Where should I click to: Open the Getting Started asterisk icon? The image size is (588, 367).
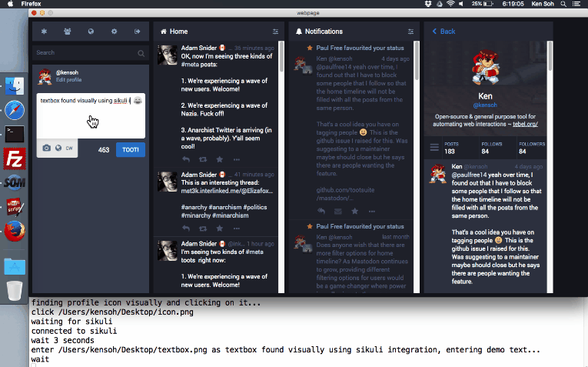(45, 32)
